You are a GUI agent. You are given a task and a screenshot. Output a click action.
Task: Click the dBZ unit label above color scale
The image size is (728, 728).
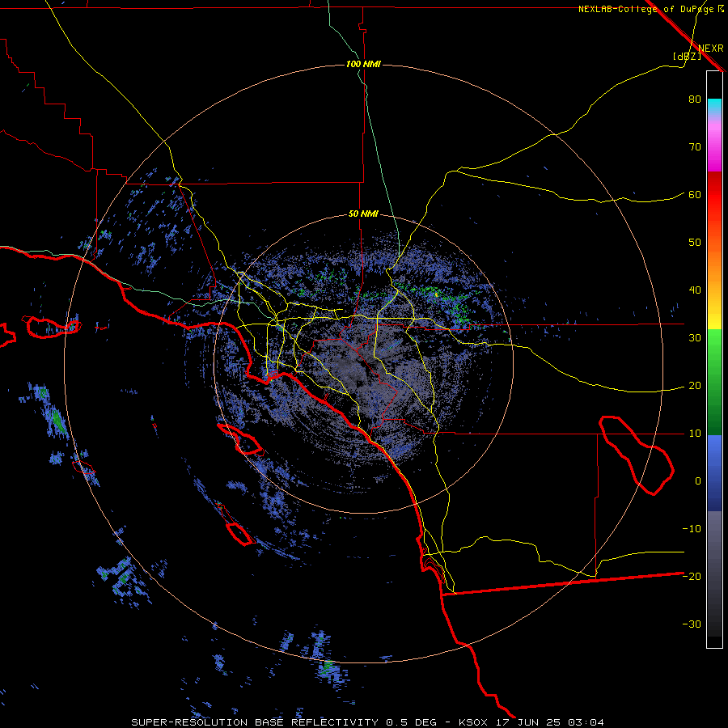[687, 56]
